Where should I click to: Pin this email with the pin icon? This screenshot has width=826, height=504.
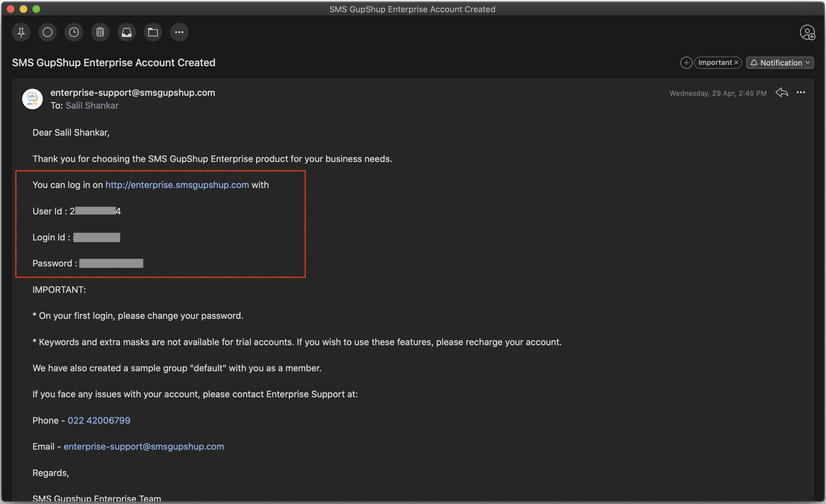(21, 32)
